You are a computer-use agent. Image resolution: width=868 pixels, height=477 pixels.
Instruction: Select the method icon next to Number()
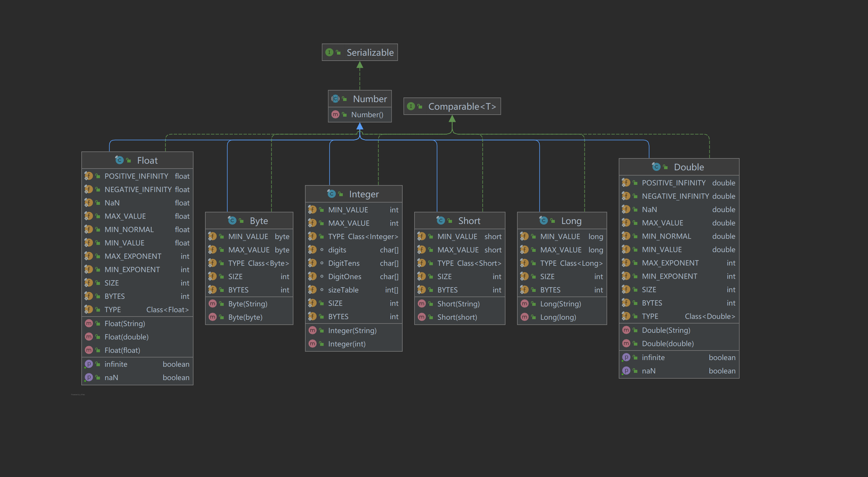tap(335, 114)
